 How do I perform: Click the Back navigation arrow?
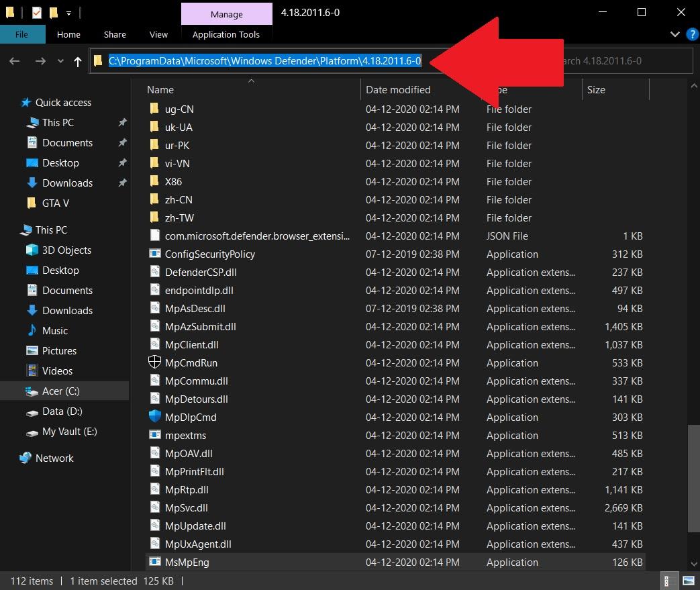(14, 61)
